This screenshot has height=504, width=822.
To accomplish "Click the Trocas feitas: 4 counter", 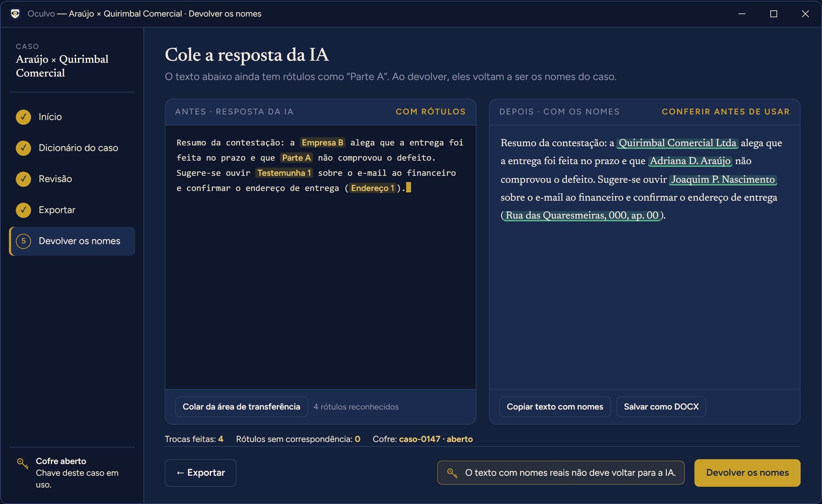I will 194,439.
